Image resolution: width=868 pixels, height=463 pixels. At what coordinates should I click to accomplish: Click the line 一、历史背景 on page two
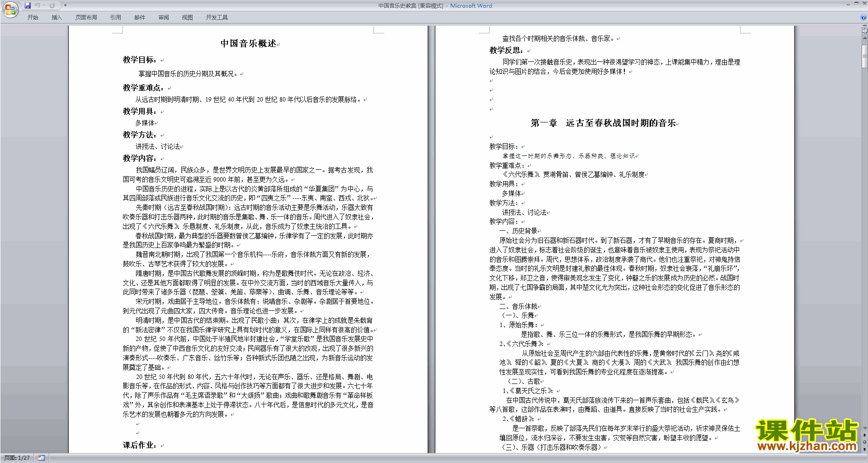(x=518, y=231)
